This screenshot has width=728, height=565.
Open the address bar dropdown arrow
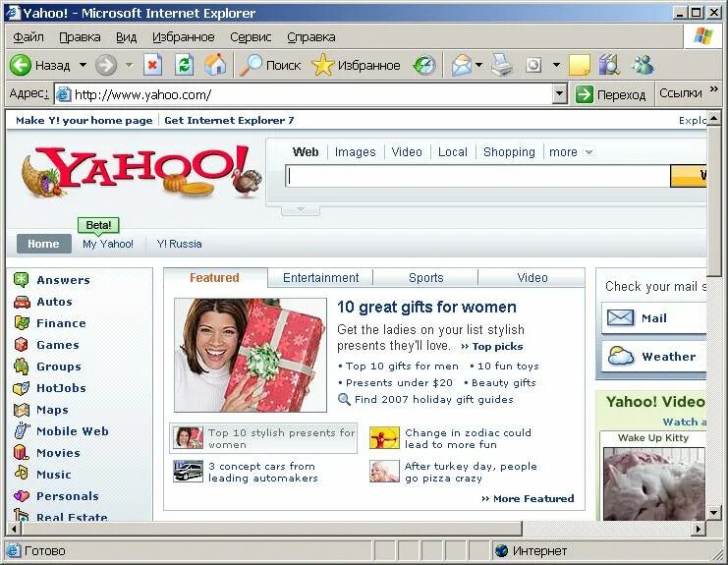pyautogui.click(x=560, y=94)
